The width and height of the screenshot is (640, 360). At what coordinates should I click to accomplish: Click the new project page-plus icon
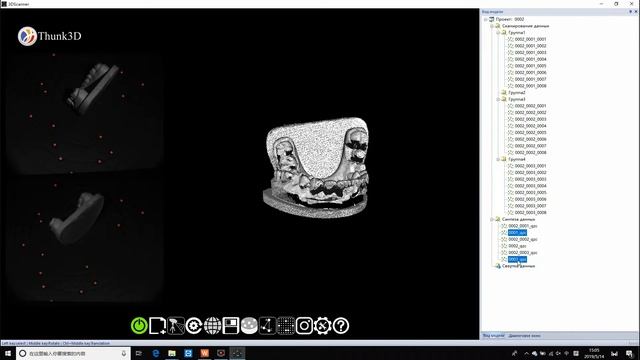[x=158, y=326]
